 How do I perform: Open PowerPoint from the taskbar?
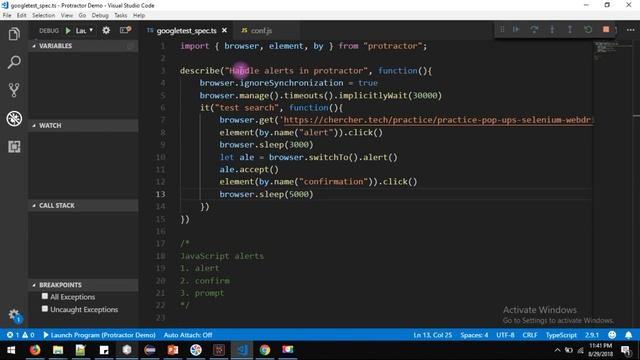click(x=173, y=350)
